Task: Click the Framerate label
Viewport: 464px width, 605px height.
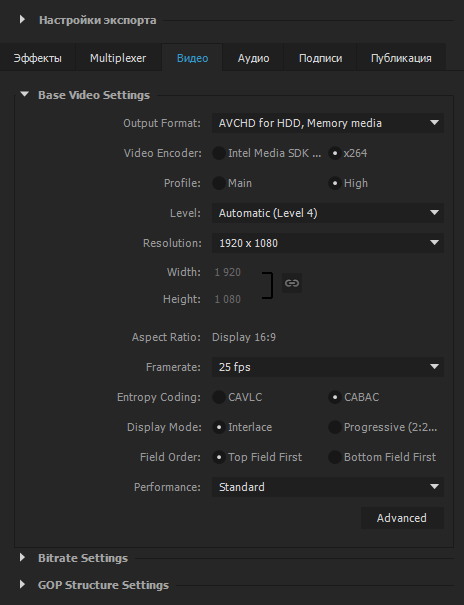Action: coord(173,367)
